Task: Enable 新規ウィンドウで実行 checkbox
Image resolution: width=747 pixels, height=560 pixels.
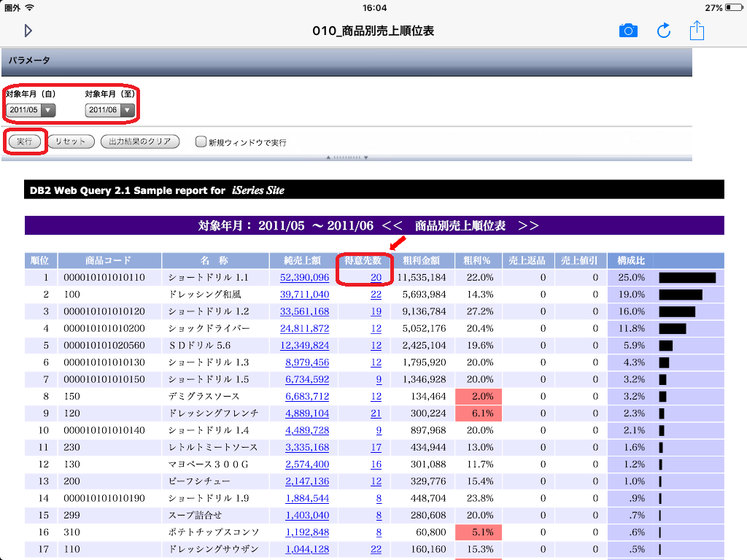Action: click(201, 142)
